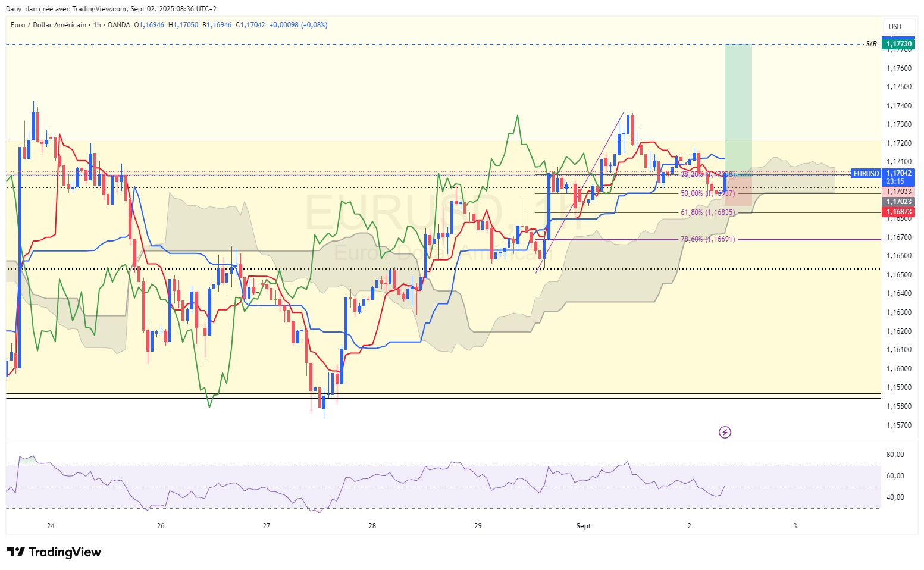Click 1,16100 on the price scale
This screenshot has height=570, width=924.
[899, 350]
